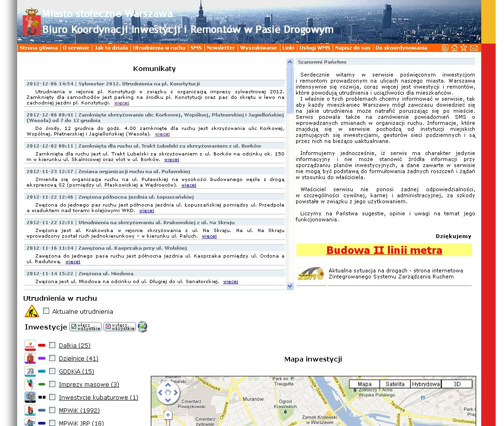Screen dimensions: 504x426
Task: Open Budowa II linii metra link
Action: (384, 250)
